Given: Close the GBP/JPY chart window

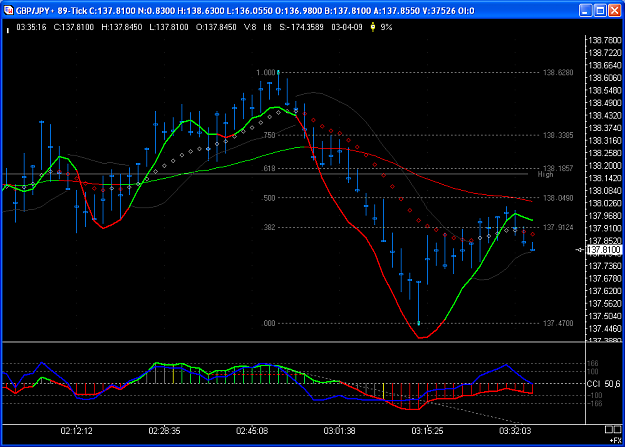Looking at the screenshot, I should (x=614, y=10).
